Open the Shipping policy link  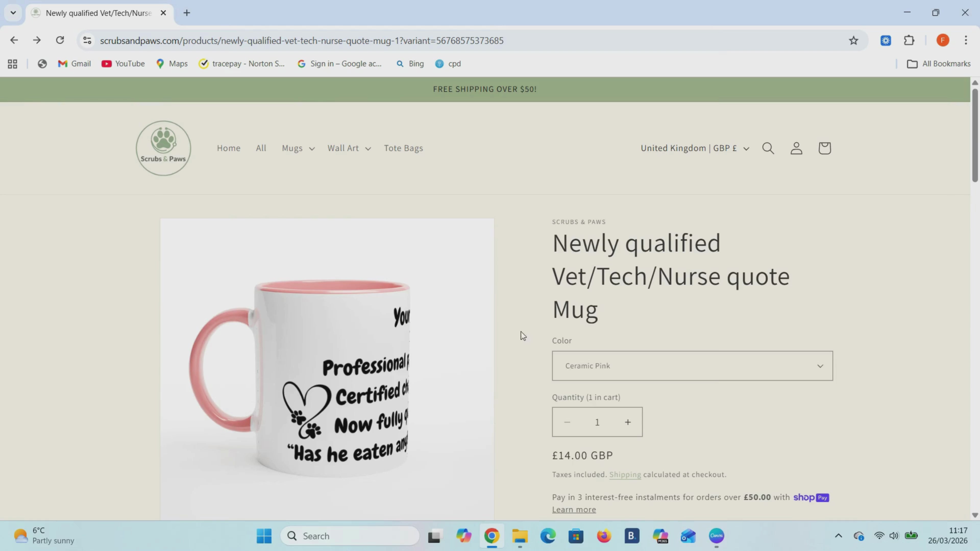point(625,474)
